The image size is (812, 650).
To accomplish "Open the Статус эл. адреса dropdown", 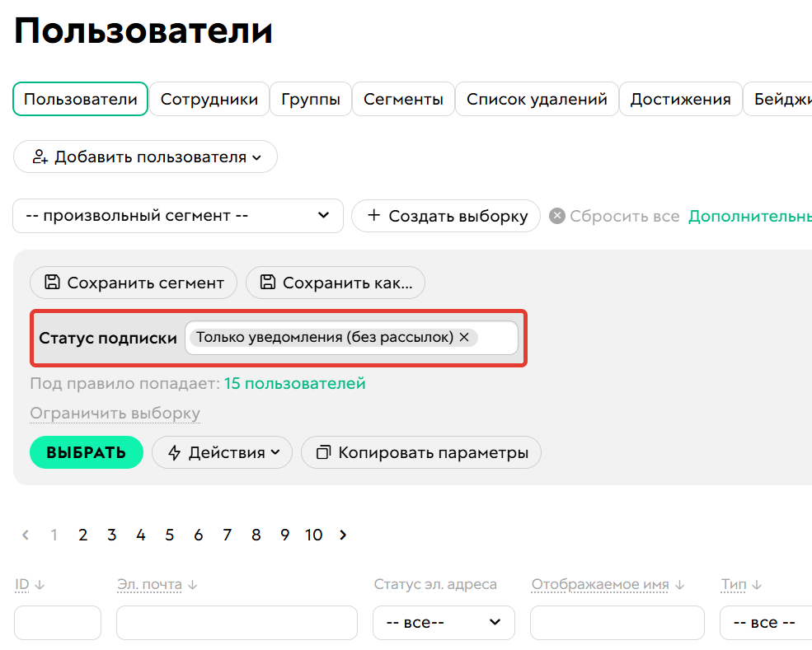I will (x=443, y=623).
